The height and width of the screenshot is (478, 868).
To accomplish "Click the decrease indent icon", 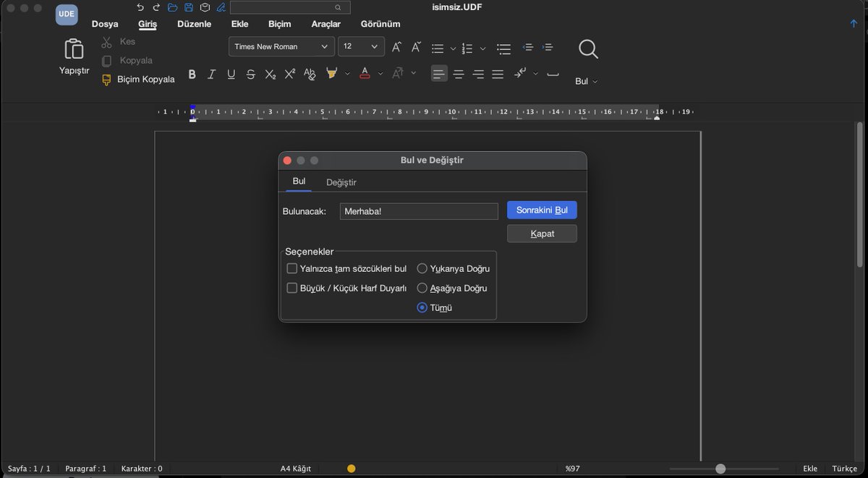I will (528, 47).
